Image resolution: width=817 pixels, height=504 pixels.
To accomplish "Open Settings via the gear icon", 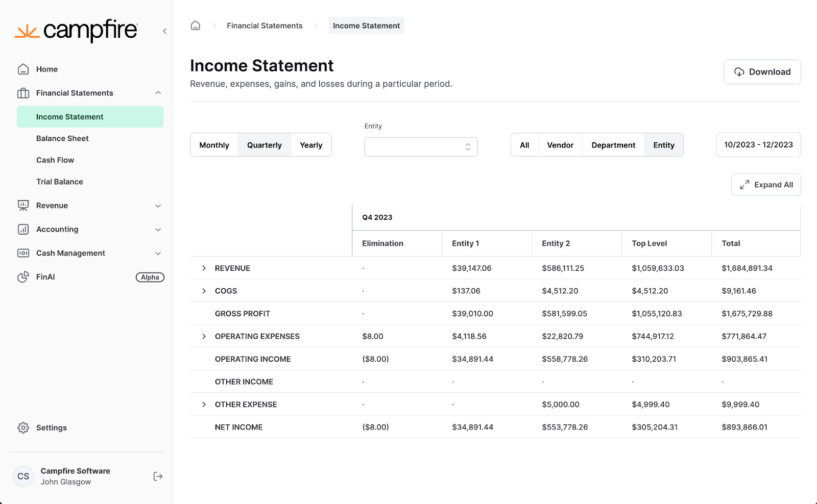I will pos(23,427).
